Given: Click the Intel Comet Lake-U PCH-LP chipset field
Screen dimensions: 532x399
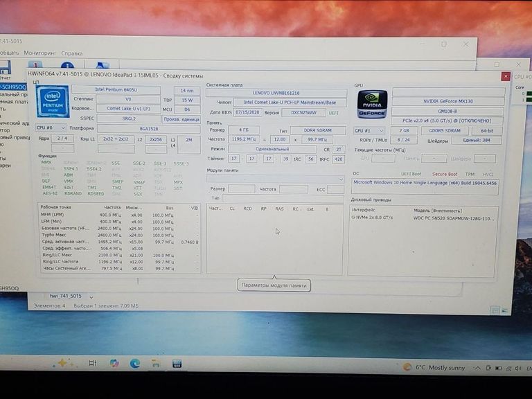Looking at the screenshot, I should 290,102.
